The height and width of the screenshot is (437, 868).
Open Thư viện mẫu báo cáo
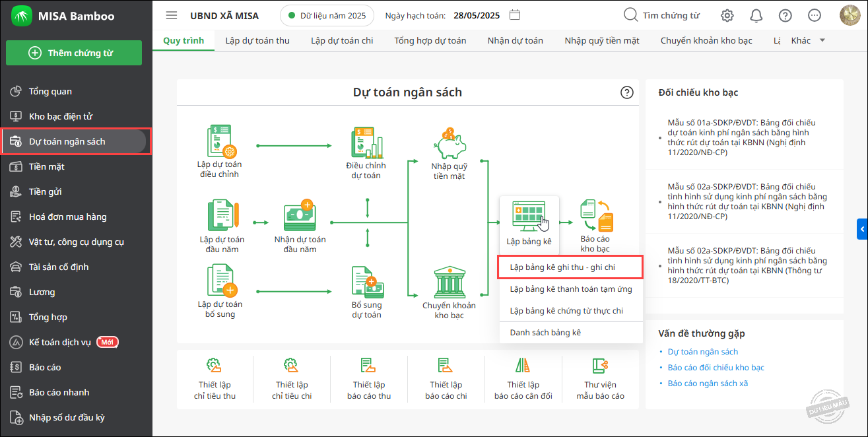point(600,379)
